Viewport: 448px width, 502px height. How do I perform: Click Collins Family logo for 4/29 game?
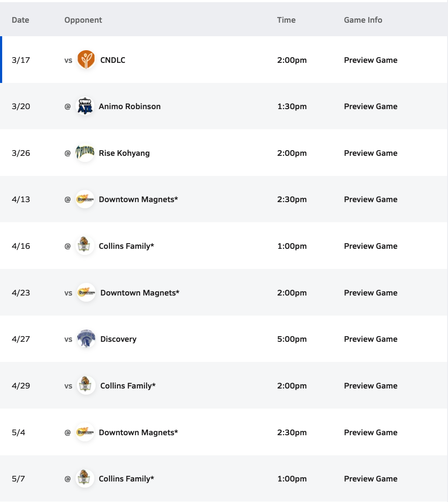pyautogui.click(x=86, y=386)
